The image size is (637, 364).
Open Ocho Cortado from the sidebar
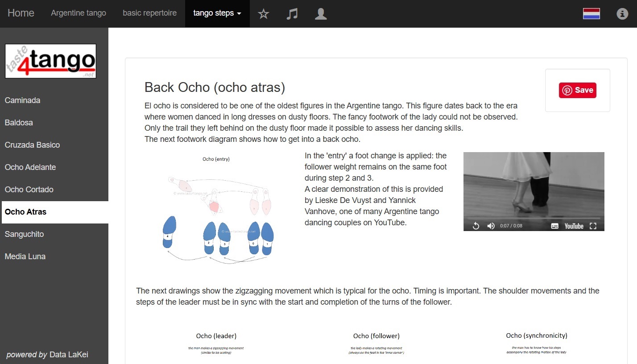(29, 190)
